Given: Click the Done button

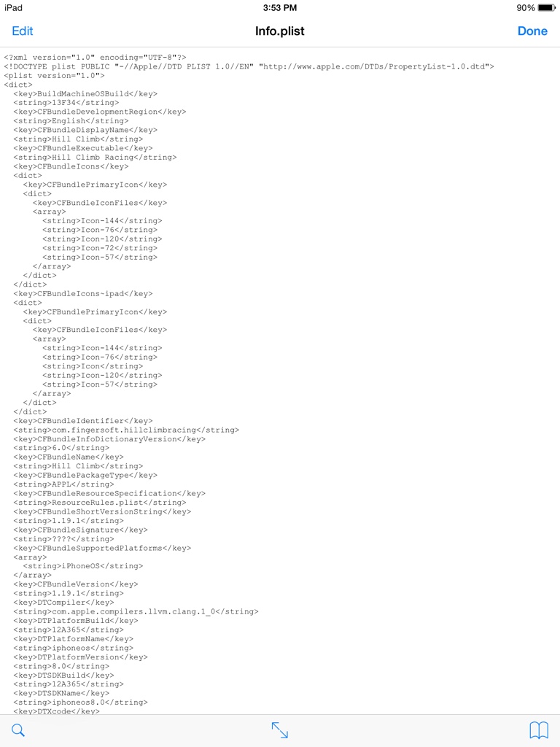Looking at the screenshot, I should click(532, 31).
